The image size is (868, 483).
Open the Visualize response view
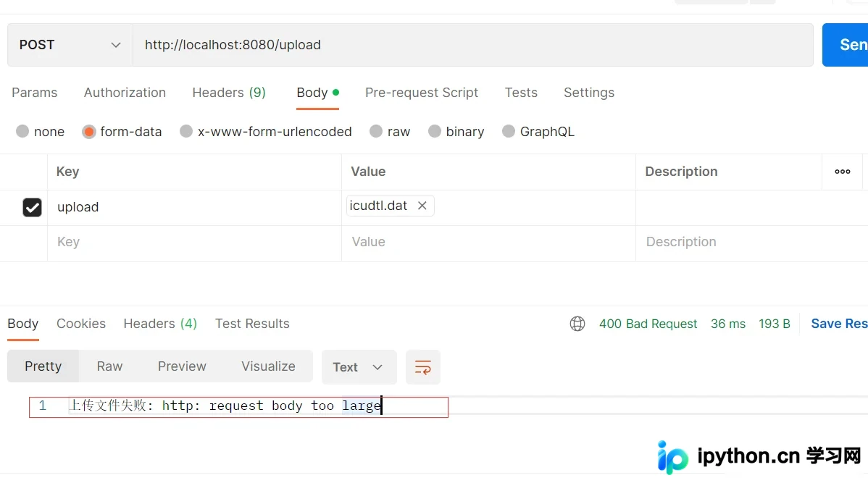click(x=268, y=366)
